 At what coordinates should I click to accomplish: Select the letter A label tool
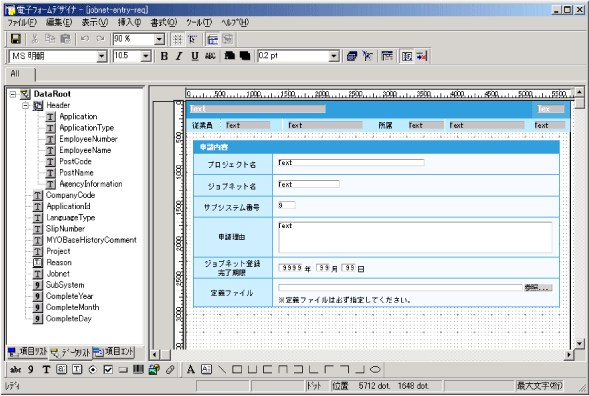190,370
